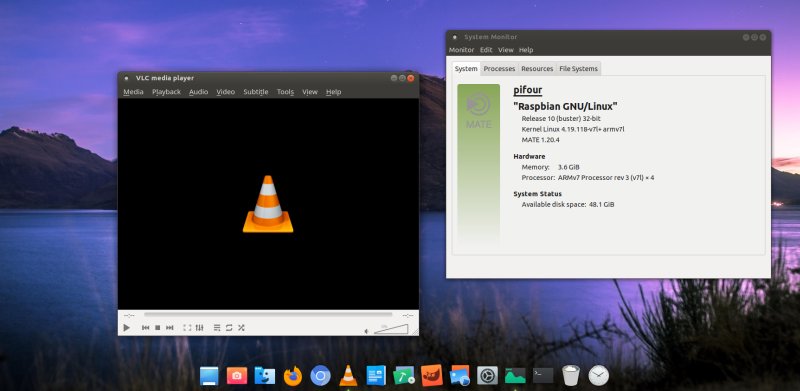The width and height of the screenshot is (800, 391).
Task: Open System Monitor's View menu
Action: (506, 50)
